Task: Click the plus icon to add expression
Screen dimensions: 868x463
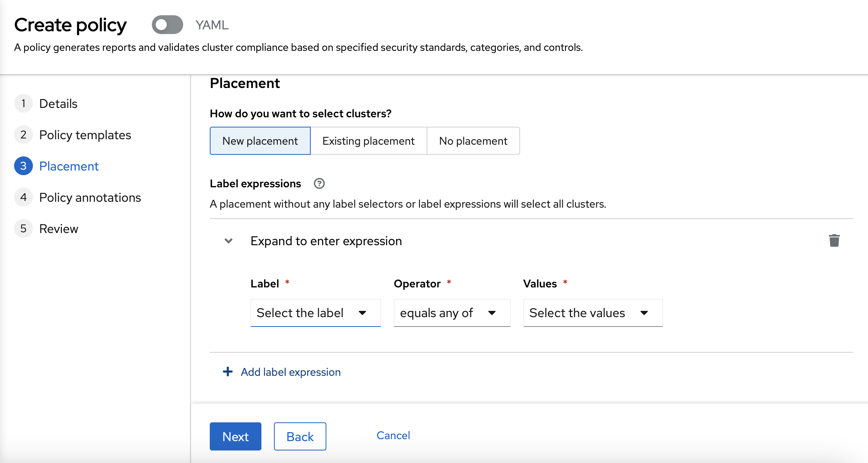Action: click(x=228, y=371)
